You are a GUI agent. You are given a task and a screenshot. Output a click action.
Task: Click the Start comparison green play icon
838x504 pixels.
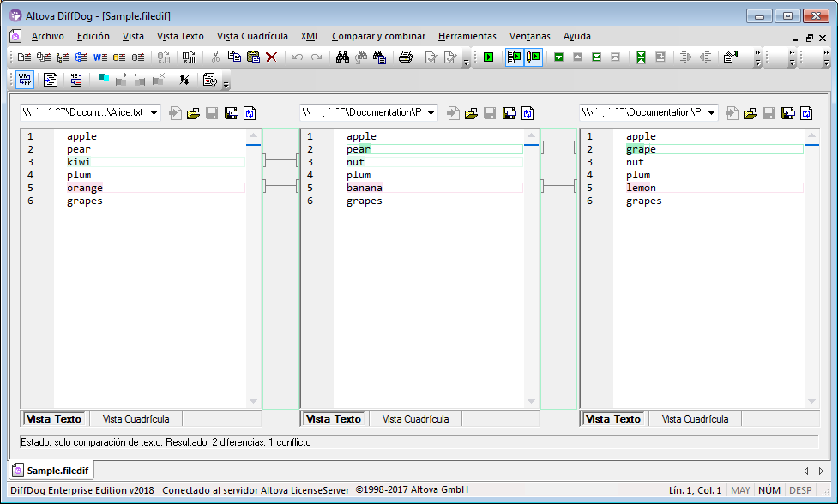click(488, 57)
